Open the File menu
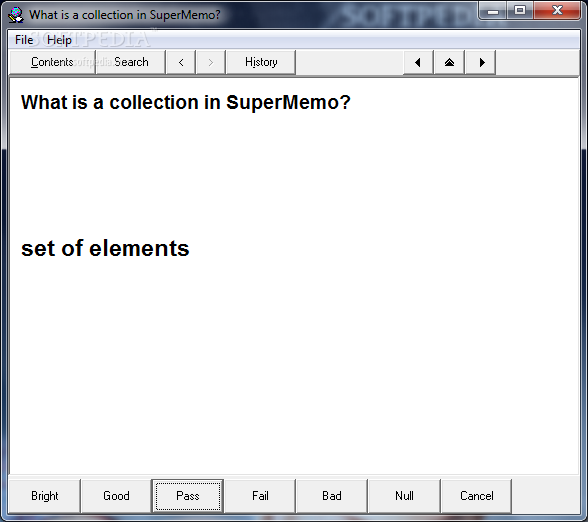 (24, 40)
